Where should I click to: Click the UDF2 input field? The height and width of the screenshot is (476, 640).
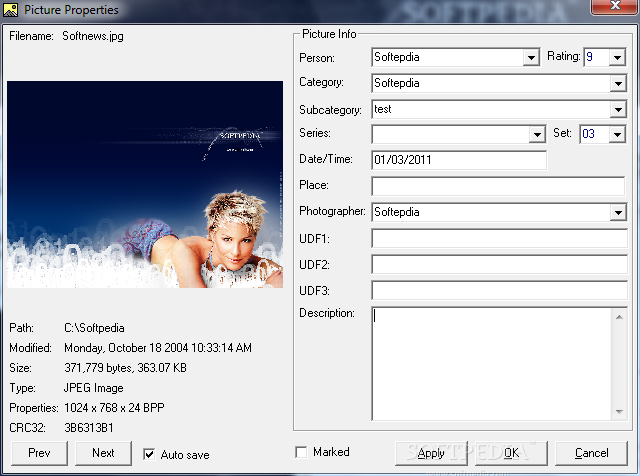(x=499, y=265)
